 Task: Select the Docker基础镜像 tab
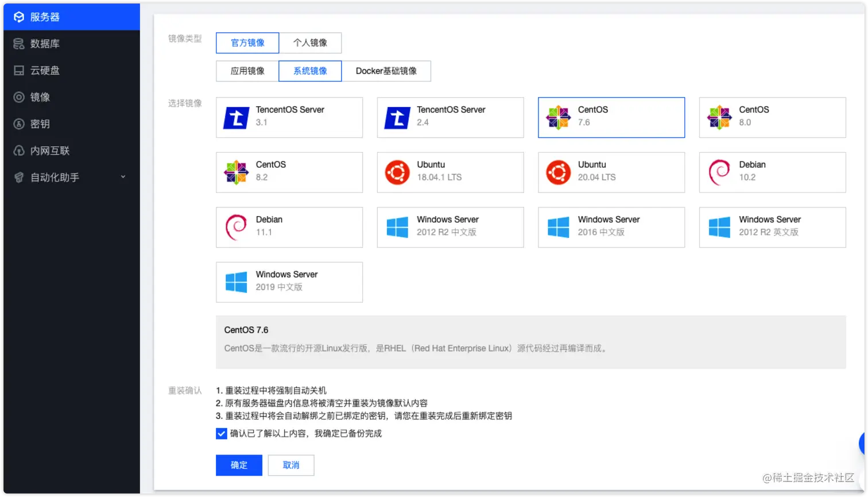[386, 71]
